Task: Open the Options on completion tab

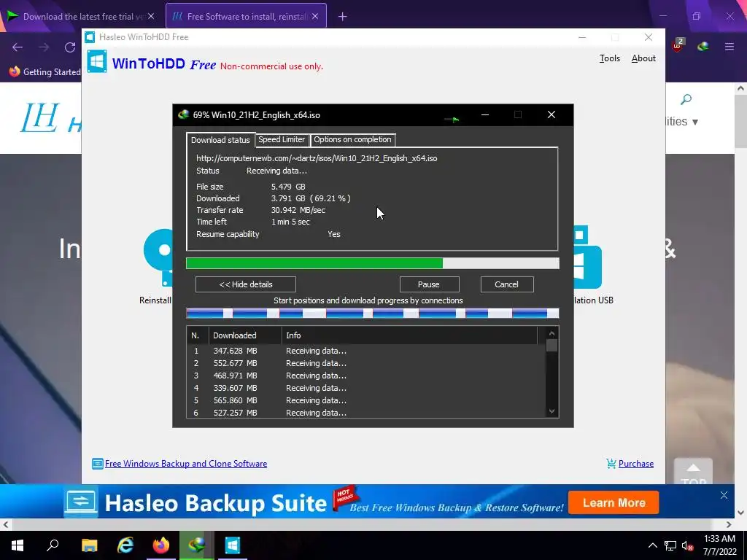Action: (x=352, y=139)
